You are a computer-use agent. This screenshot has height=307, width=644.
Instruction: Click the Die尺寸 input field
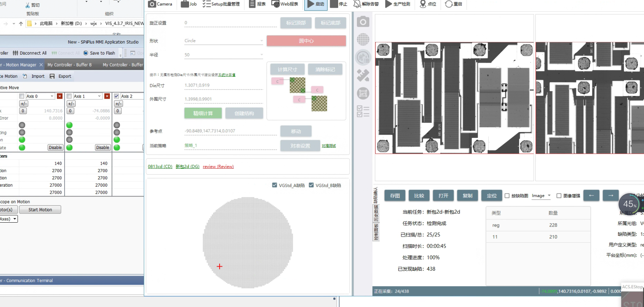click(224, 85)
